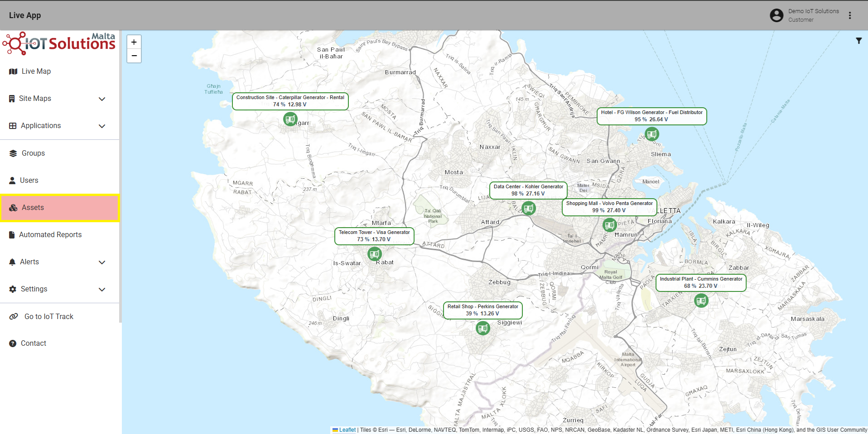Image resolution: width=868 pixels, height=434 pixels.
Task: Open the Contact menu item
Action: click(60, 343)
